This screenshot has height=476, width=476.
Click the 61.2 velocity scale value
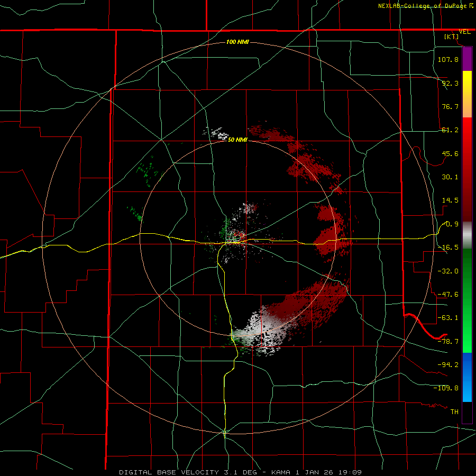click(450, 130)
